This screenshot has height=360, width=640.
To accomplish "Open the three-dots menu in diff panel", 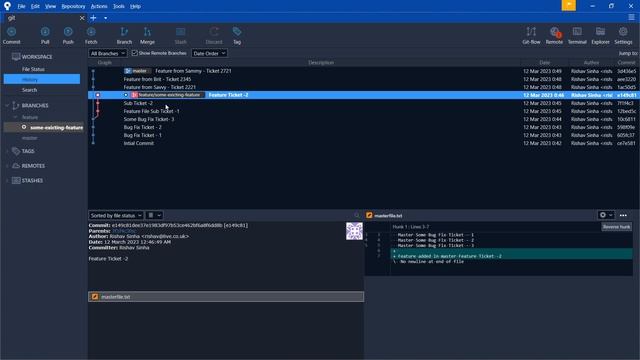I will coord(623,215).
